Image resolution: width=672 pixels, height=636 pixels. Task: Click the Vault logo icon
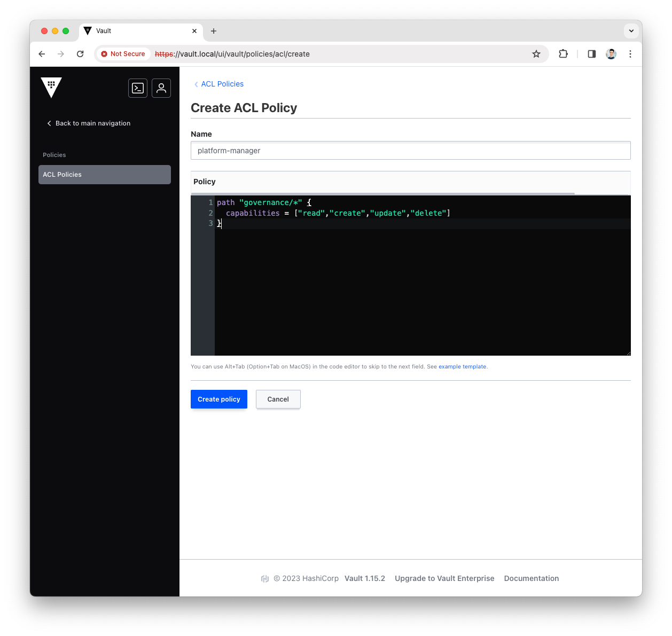51,87
